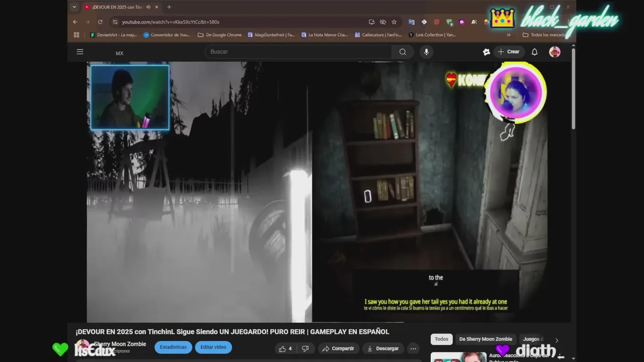The width and height of the screenshot is (644, 362).
Task: Open YouTube notifications bell
Action: coord(534,52)
